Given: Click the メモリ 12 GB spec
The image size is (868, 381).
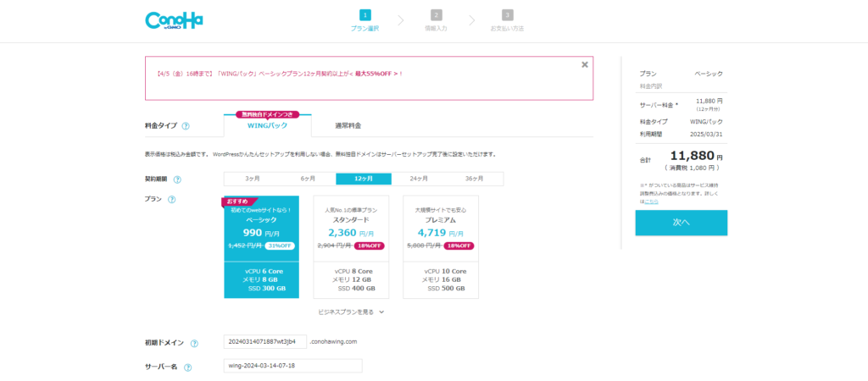Looking at the screenshot, I should pos(351,279).
